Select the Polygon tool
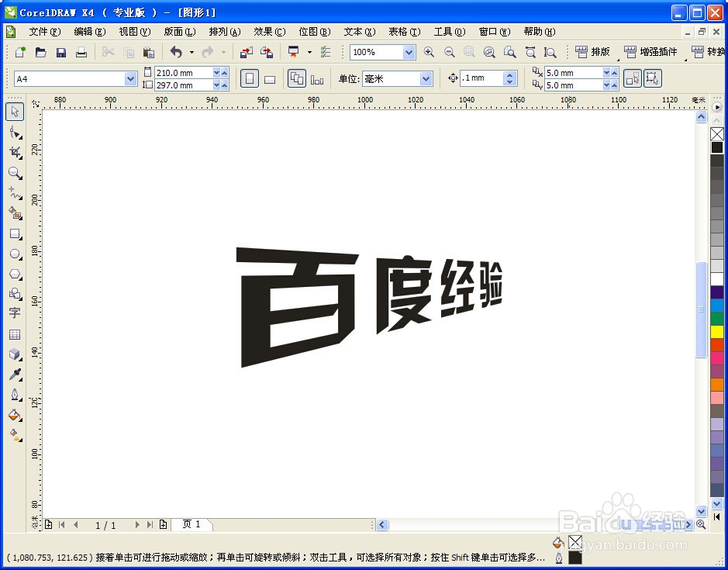 tap(15, 274)
